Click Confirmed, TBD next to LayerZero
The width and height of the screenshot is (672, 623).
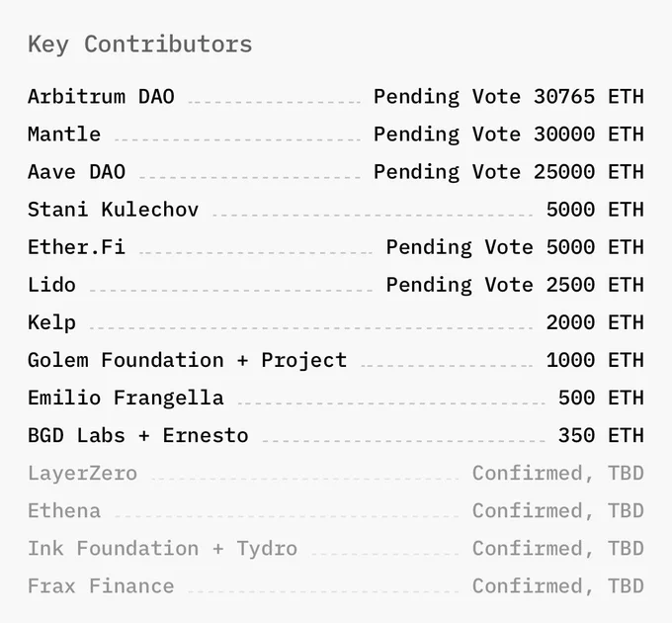click(558, 474)
